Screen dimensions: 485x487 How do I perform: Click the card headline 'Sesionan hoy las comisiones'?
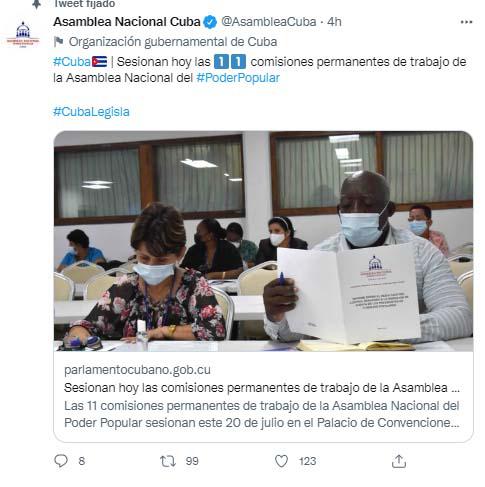(262, 388)
